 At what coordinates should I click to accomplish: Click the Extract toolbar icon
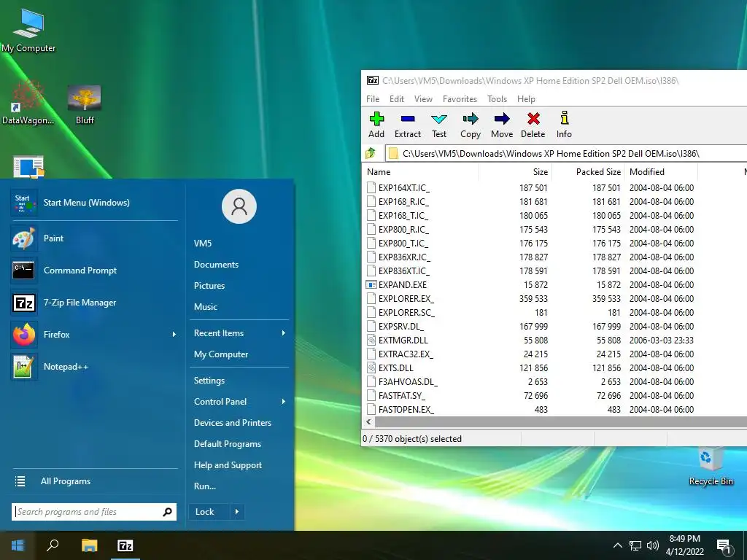[x=408, y=125]
